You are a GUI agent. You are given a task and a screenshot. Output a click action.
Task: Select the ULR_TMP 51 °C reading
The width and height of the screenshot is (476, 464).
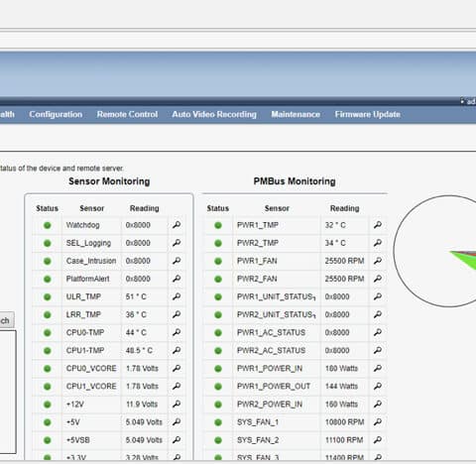[x=136, y=296]
